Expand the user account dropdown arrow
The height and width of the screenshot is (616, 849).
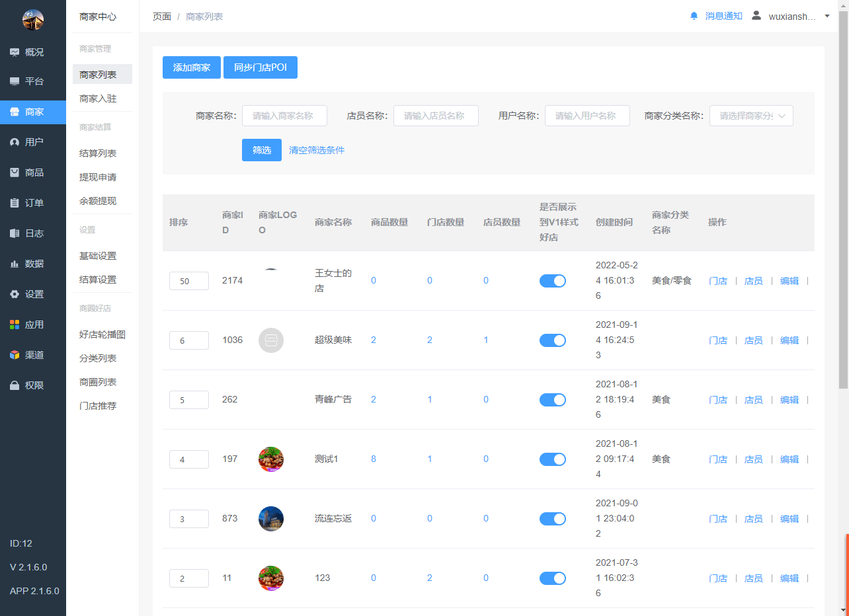(827, 16)
